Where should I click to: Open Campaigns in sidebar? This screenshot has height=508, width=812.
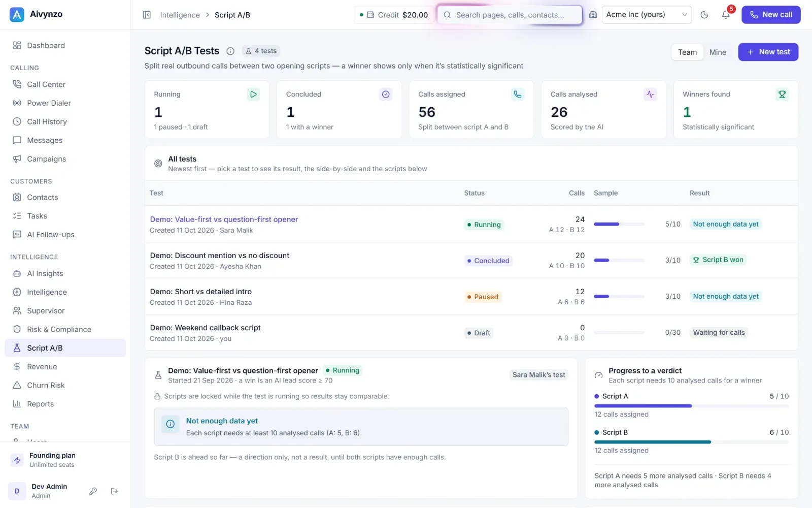[65, 159]
